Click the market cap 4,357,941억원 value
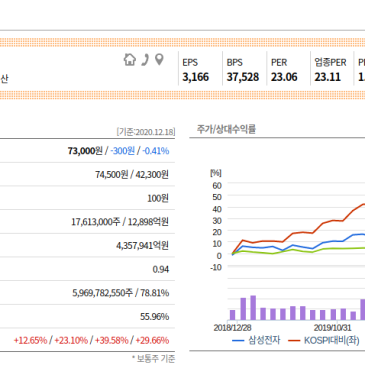The height and width of the screenshot is (365, 365). (x=142, y=246)
